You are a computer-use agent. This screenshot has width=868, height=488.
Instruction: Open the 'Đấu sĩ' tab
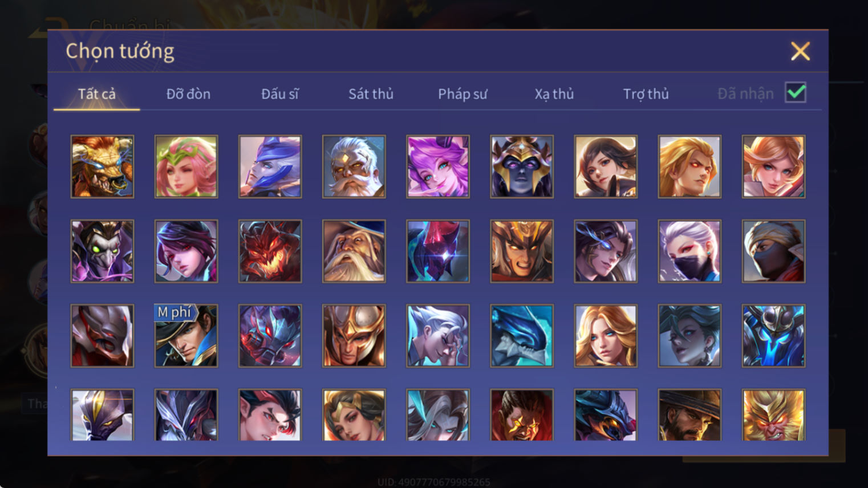[279, 94]
